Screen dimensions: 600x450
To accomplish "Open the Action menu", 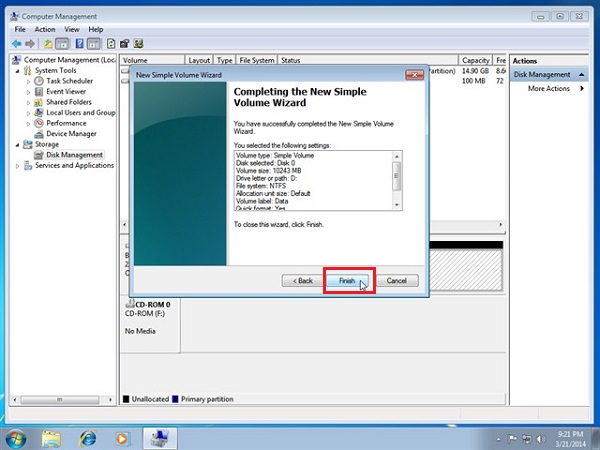I will (44, 29).
